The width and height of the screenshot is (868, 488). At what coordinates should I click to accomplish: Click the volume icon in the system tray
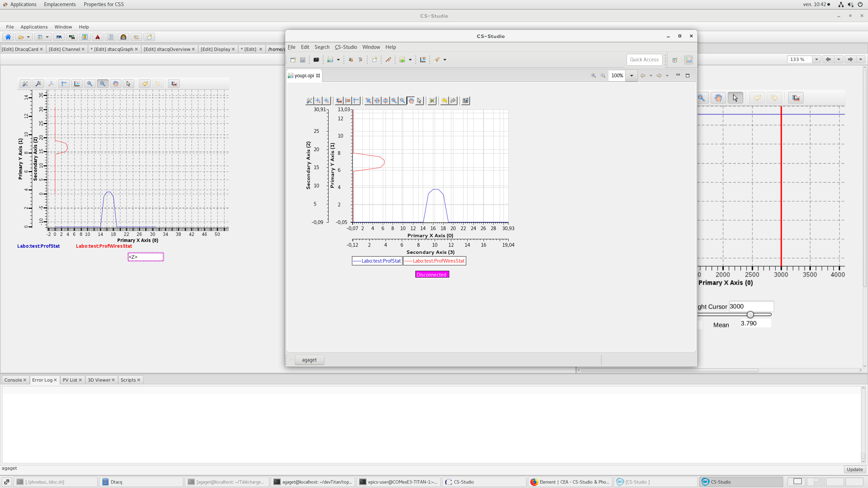[850, 4]
